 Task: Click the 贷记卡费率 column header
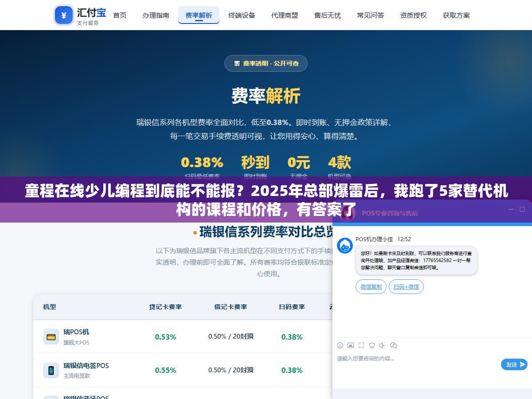[x=165, y=307]
